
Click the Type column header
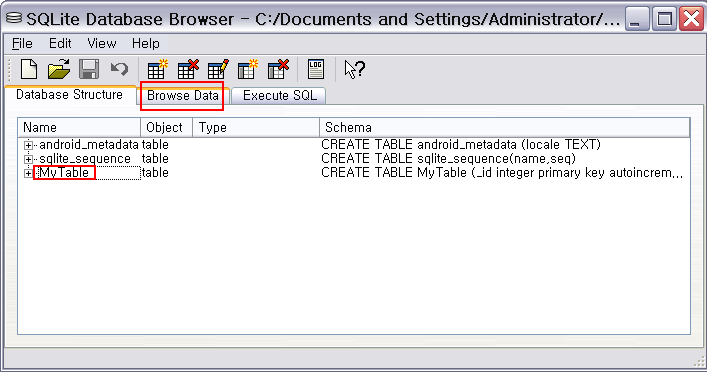pyautogui.click(x=256, y=128)
